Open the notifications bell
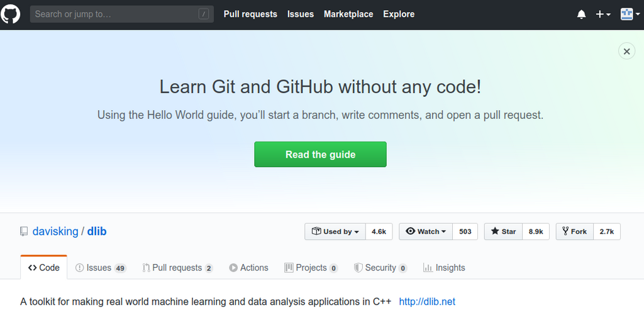Viewport: 644px width, 313px height. (581, 14)
